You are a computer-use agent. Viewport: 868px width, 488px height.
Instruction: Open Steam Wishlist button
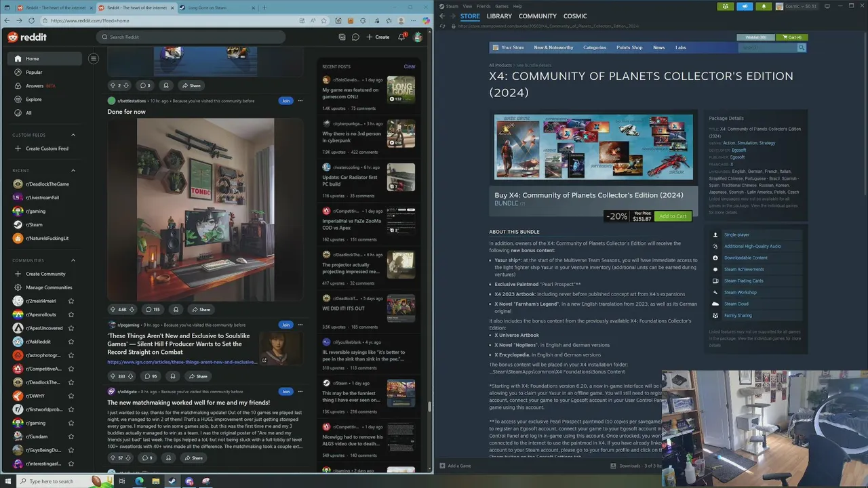[756, 37]
